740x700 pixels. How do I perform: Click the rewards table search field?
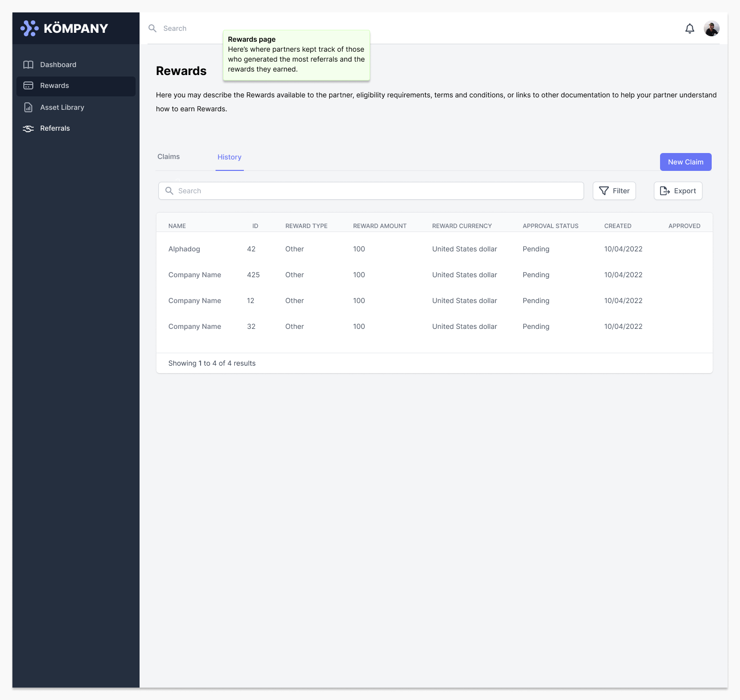click(x=377, y=191)
